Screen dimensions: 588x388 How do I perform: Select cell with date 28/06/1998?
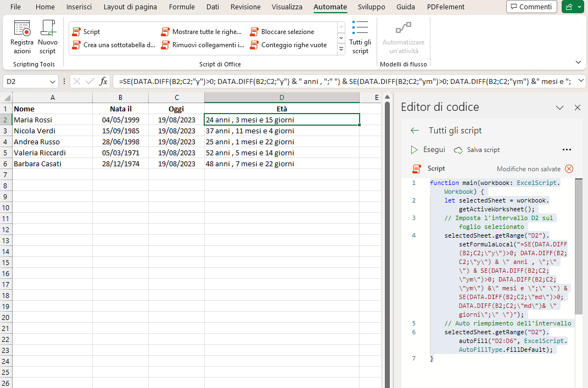(120, 142)
